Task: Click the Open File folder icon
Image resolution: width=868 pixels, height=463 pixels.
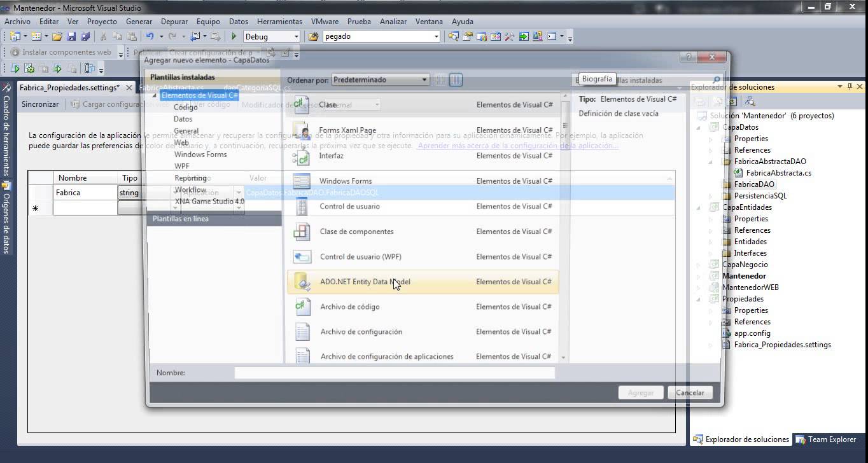Action: (57, 37)
